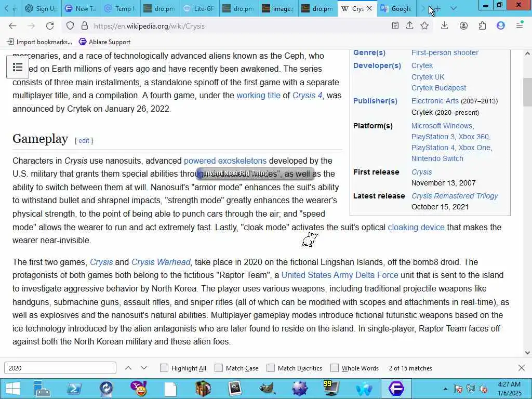
Task: Close the Crysis Wikipedia tab
Action: coord(369,8)
